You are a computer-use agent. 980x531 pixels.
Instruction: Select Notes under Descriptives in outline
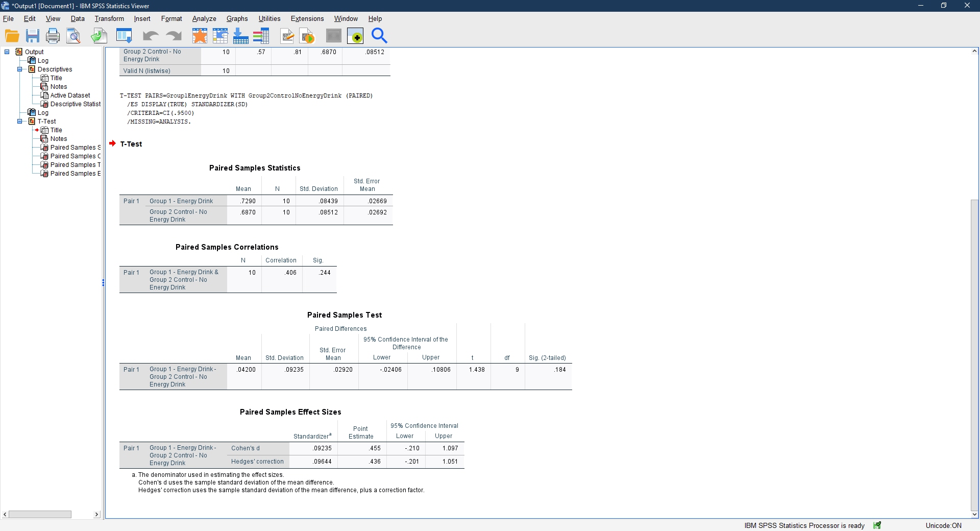tap(59, 86)
